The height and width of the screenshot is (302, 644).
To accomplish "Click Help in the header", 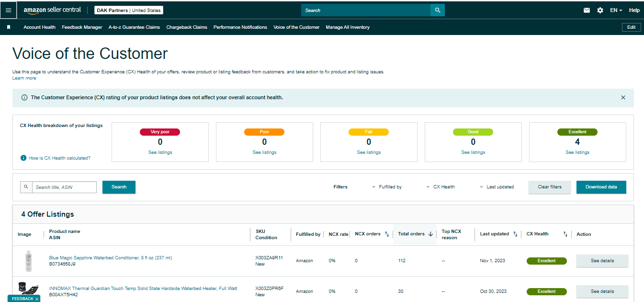I will 634,10.
